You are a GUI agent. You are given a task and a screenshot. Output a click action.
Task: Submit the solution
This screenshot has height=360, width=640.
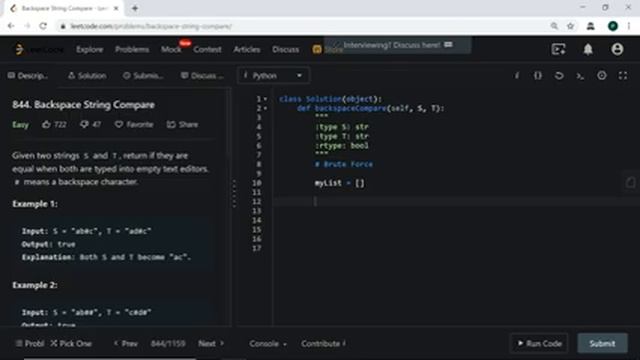[602, 343]
